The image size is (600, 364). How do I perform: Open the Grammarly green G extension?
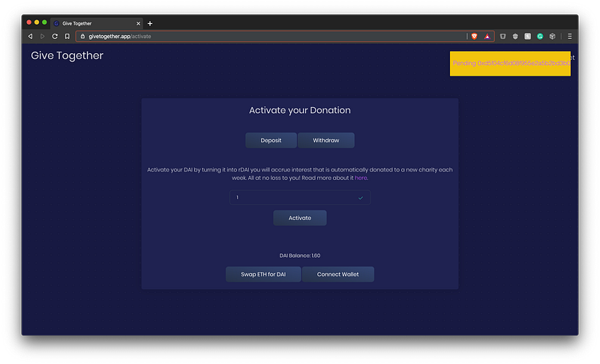540,36
